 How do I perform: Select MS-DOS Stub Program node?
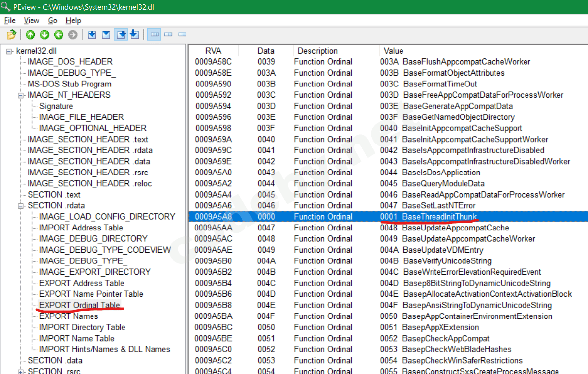(69, 84)
